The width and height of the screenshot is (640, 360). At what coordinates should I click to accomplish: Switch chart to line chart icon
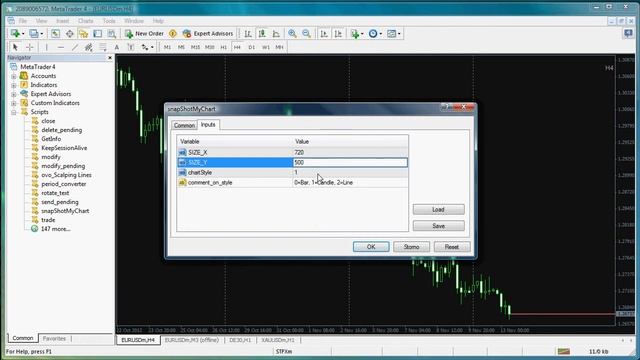click(276, 33)
